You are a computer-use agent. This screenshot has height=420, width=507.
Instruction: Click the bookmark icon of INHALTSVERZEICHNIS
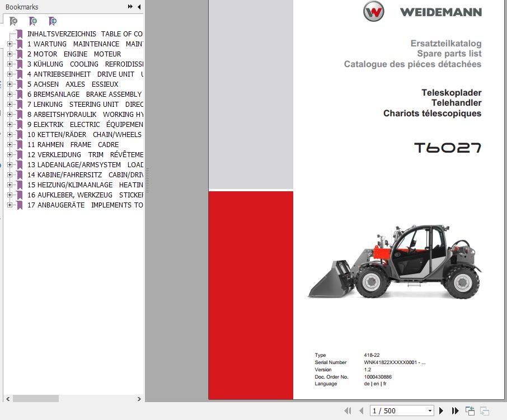(20, 34)
